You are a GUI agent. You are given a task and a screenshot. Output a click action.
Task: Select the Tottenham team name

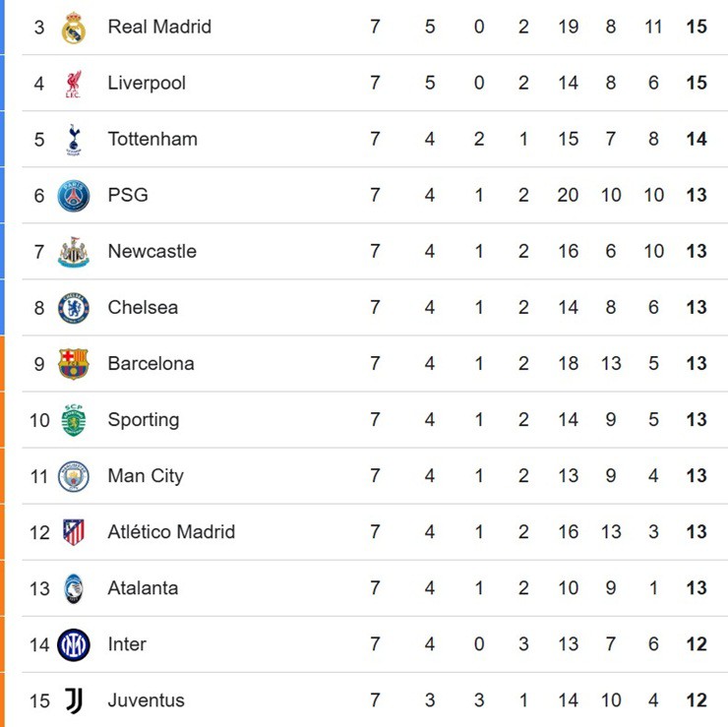(x=152, y=139)
